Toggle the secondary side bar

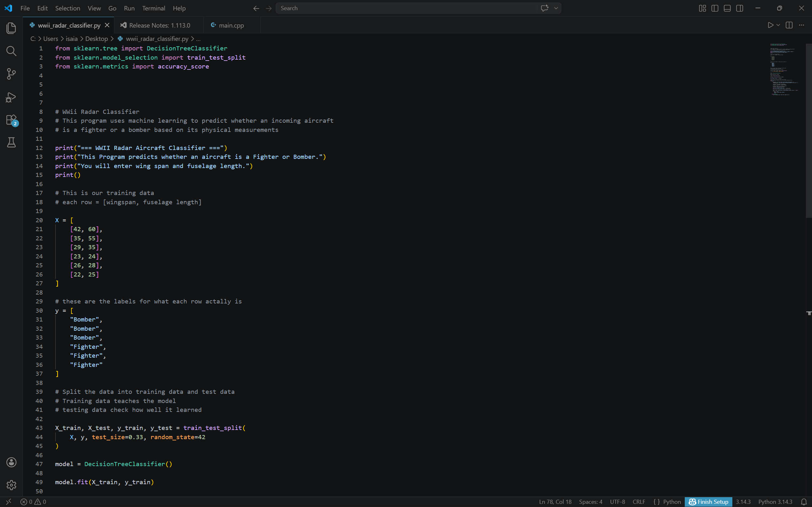740,8
